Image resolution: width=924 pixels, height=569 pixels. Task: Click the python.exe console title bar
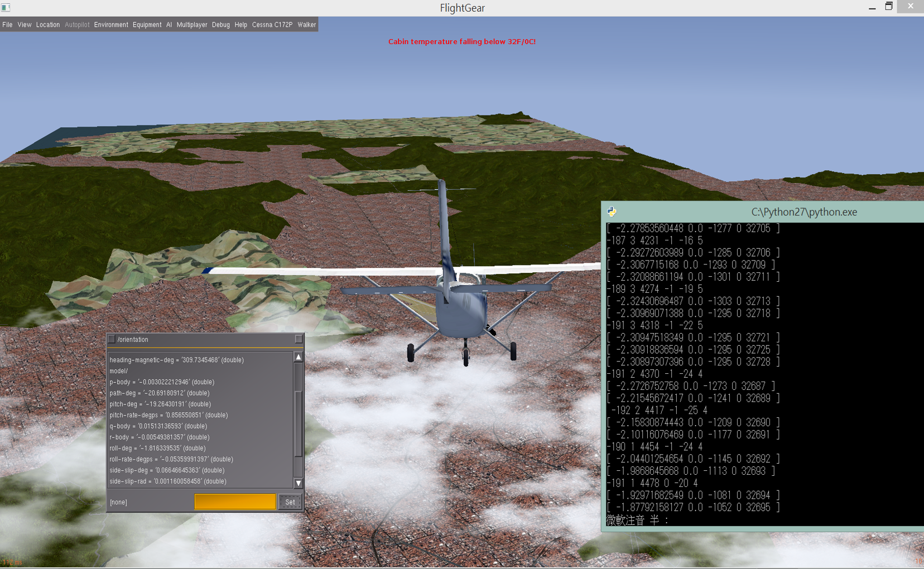(x=763, y=212)
